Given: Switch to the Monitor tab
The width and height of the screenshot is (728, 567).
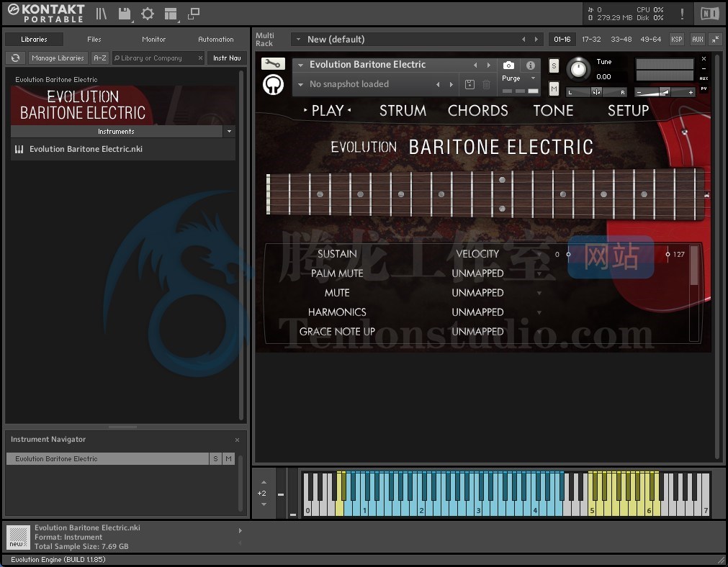Looking at the screenshot, I should coord(153,40).
